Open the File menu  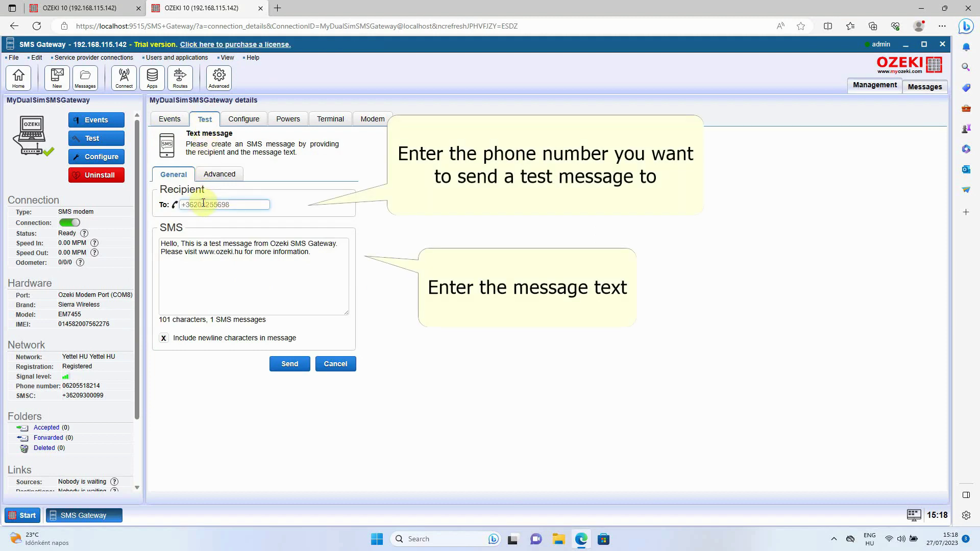[13, 58]
